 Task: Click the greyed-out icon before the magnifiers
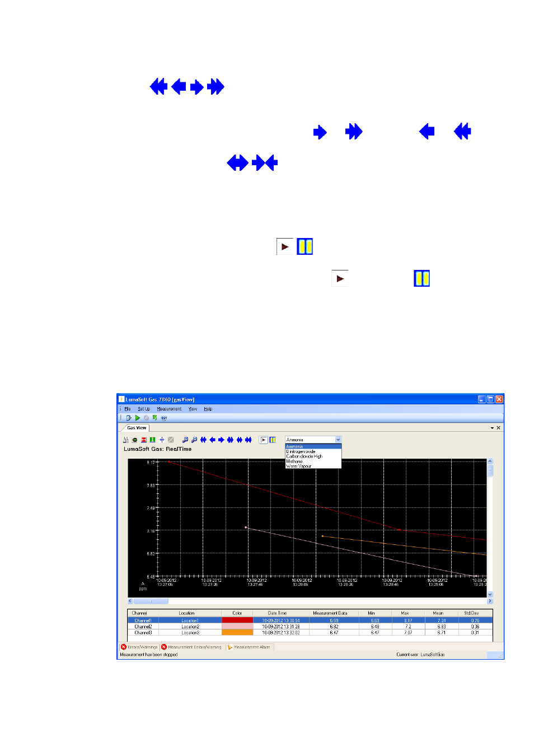[171, 440]
